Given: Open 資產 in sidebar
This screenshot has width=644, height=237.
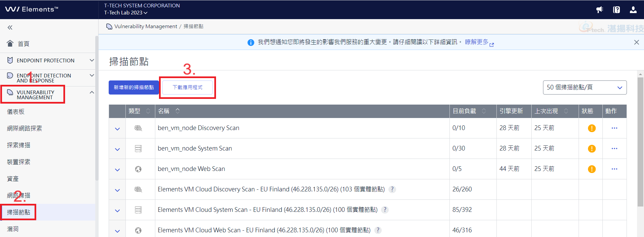Looking at the screenshot, I should 13,179.
